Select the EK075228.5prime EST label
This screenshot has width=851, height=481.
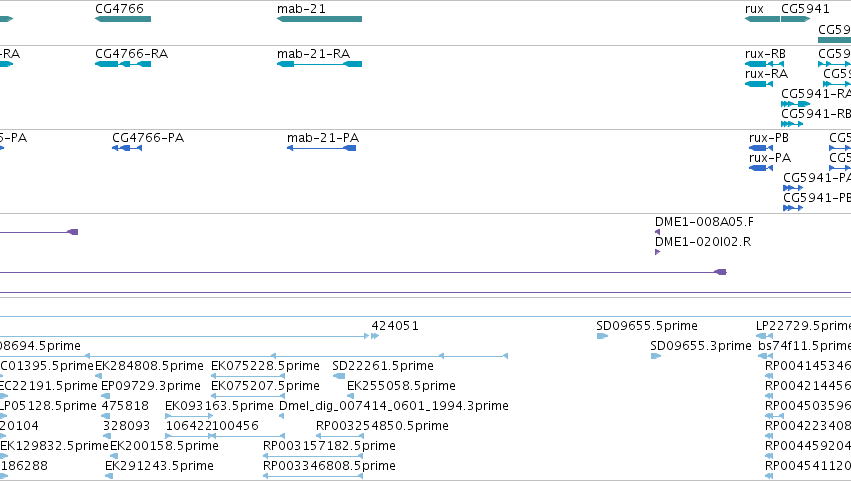[265, 366]
